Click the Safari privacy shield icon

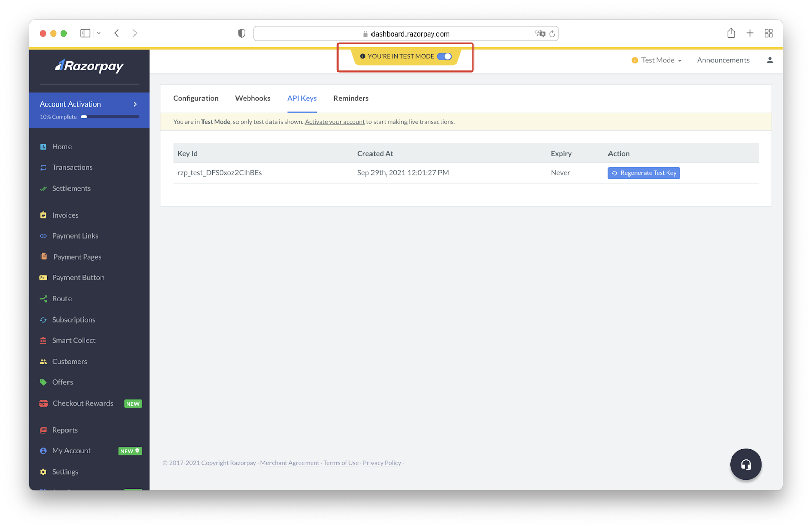click(x=242, y=33)
